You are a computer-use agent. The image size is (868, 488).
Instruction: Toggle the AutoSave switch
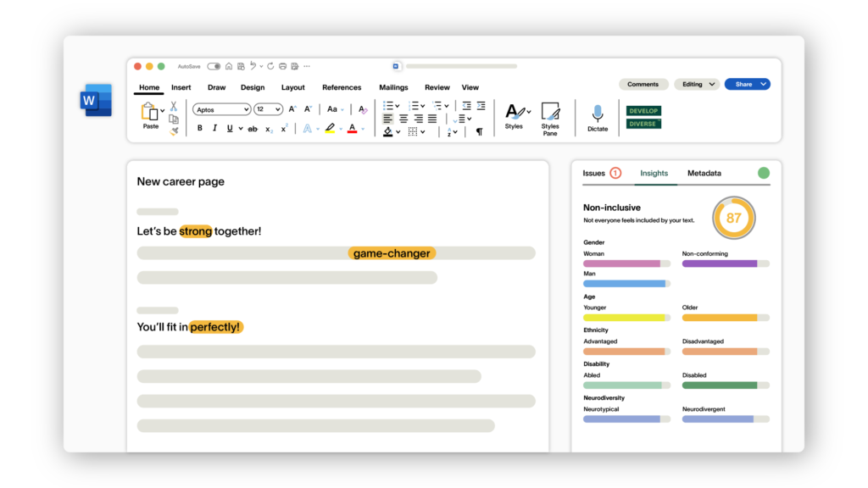click(214, 66)
